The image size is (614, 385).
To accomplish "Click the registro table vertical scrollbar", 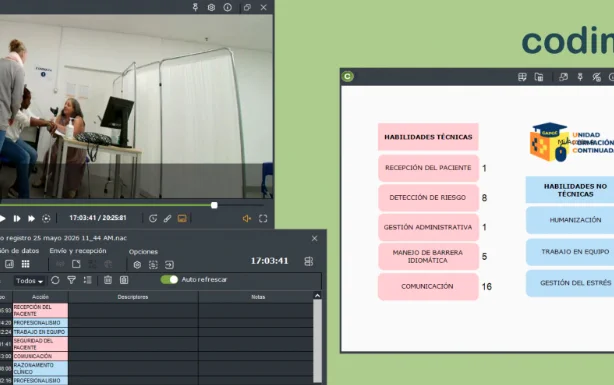I will click(318, 341).
